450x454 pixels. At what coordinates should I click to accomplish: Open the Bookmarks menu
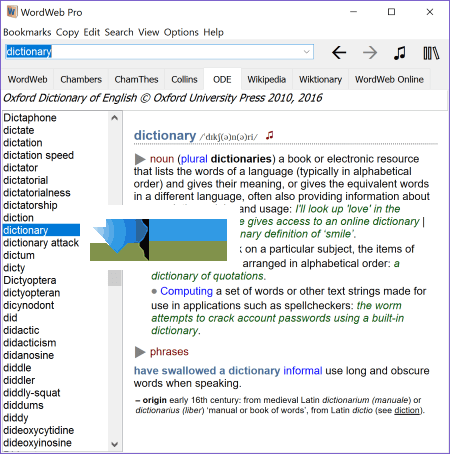pos(27,32)
